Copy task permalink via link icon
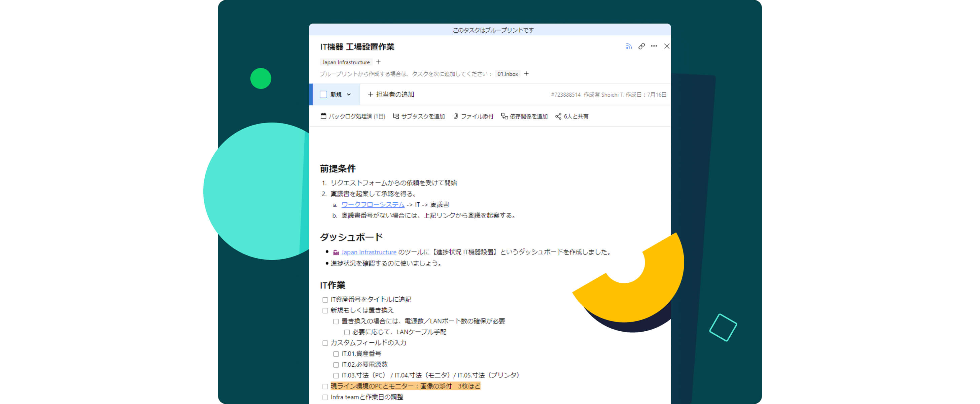This screenshot has height=404, width=980. [641, 46]
